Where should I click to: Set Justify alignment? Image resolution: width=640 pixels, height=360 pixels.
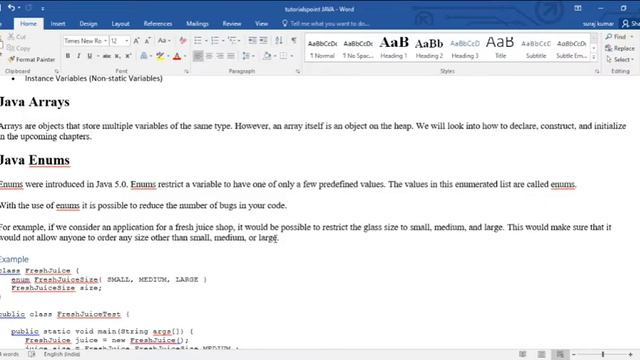231,56
